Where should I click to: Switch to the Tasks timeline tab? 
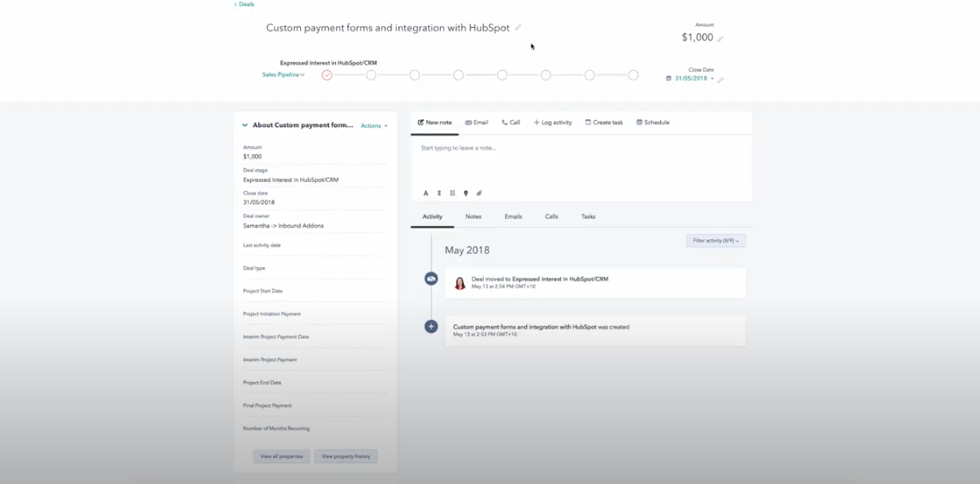tap(589, 216)
